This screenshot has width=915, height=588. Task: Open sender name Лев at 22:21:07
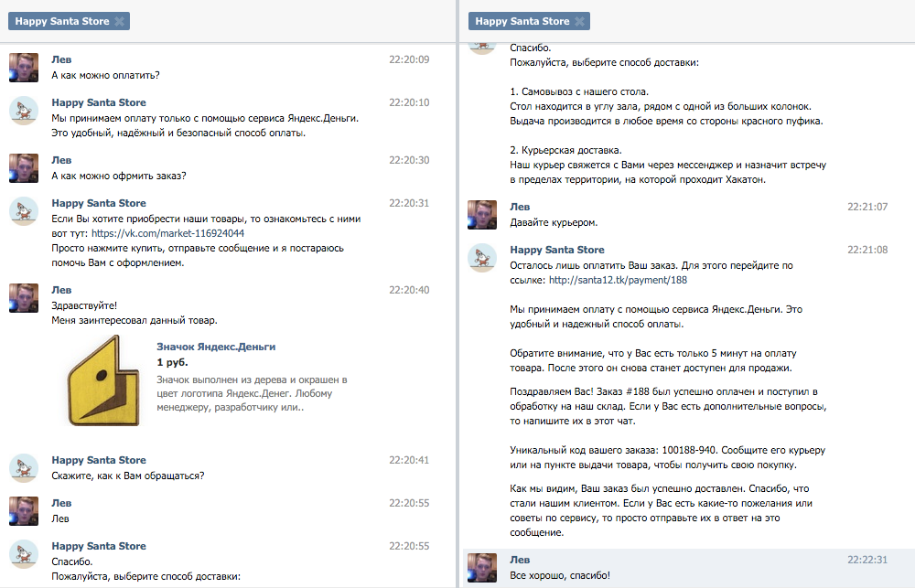coord(520,207)
